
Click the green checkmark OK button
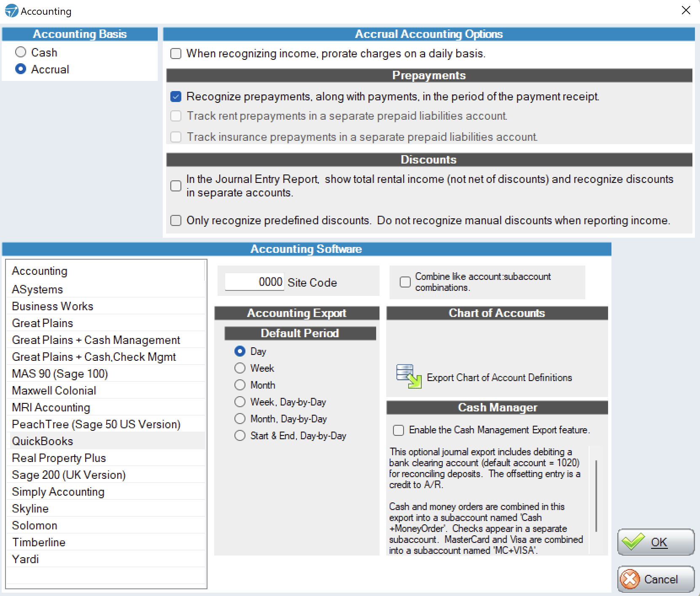656,542
